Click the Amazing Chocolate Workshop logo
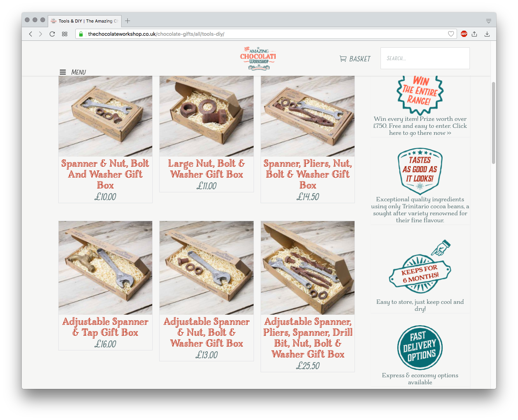This screenshot has width=518, height=420. (258, 59)
